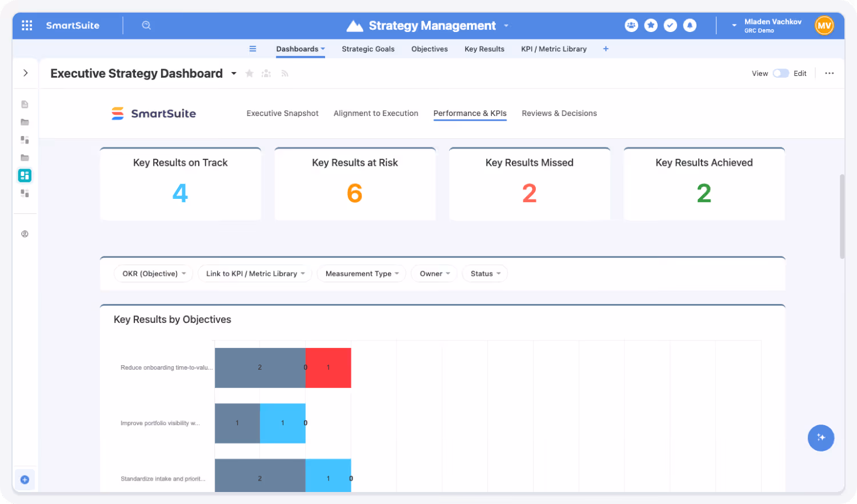Click the Key Results Missed card
This screenshot has height=504, width=857.
pos(530,184)
